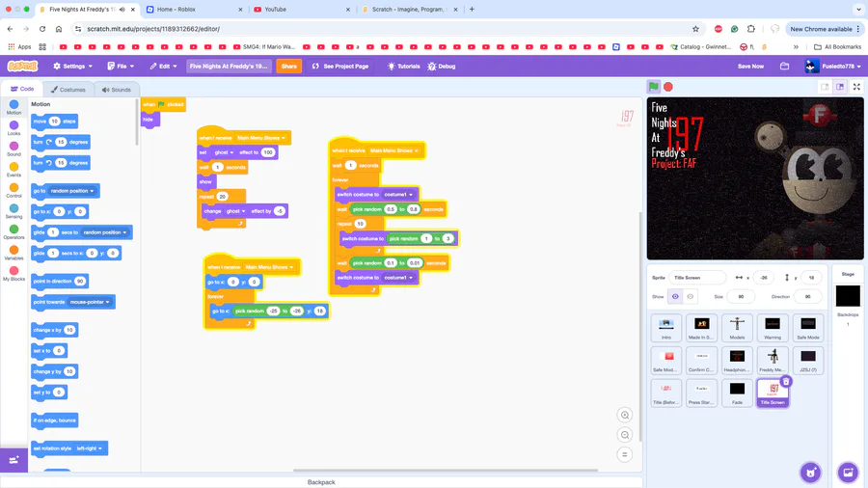The width and height of the screenshot is (868, 488).
Task: Select the Control block category
Action: tap(14, 191)
